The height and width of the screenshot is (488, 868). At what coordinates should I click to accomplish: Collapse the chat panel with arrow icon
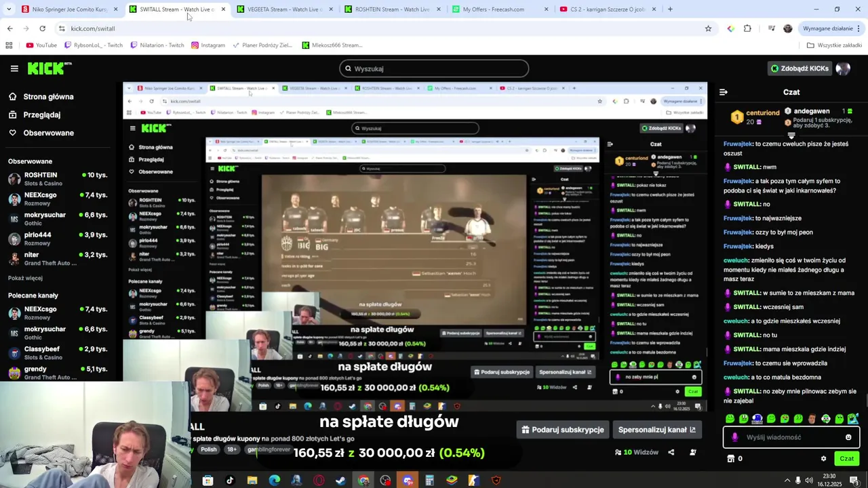(723, 92)
